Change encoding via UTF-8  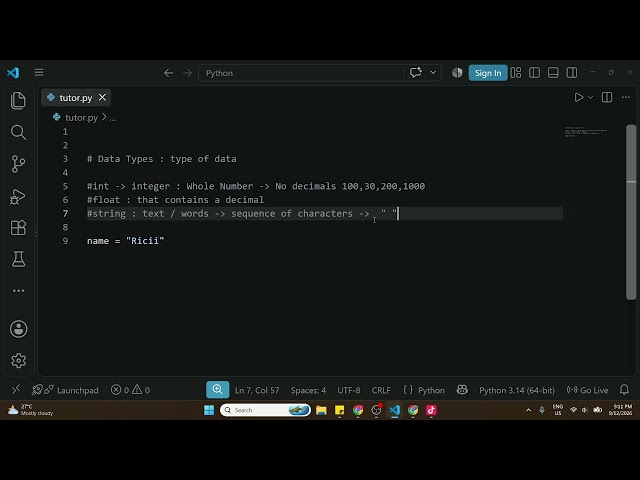click(x=349, y=390)
